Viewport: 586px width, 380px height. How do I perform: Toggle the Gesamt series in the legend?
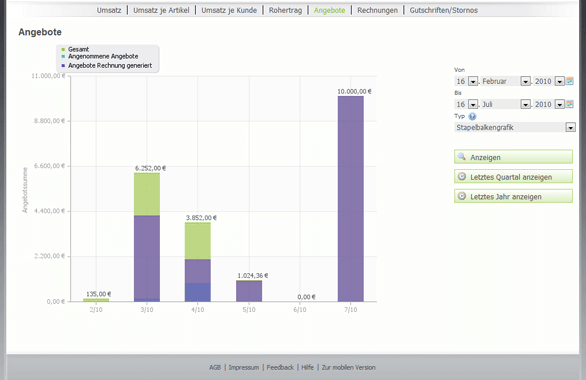click(75, 49)
